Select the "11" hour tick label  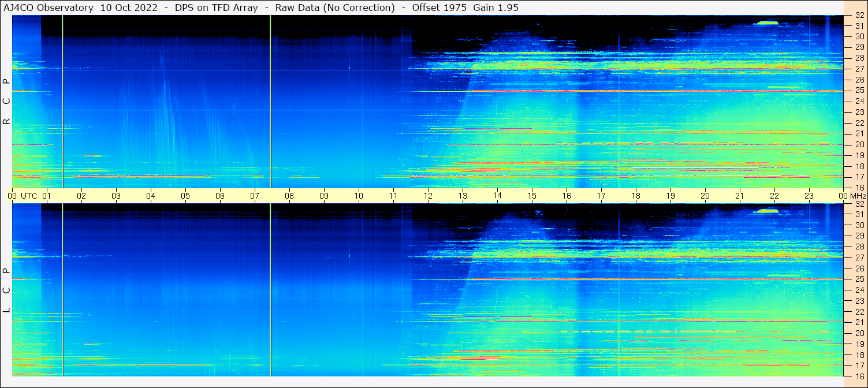coord(393,196)
